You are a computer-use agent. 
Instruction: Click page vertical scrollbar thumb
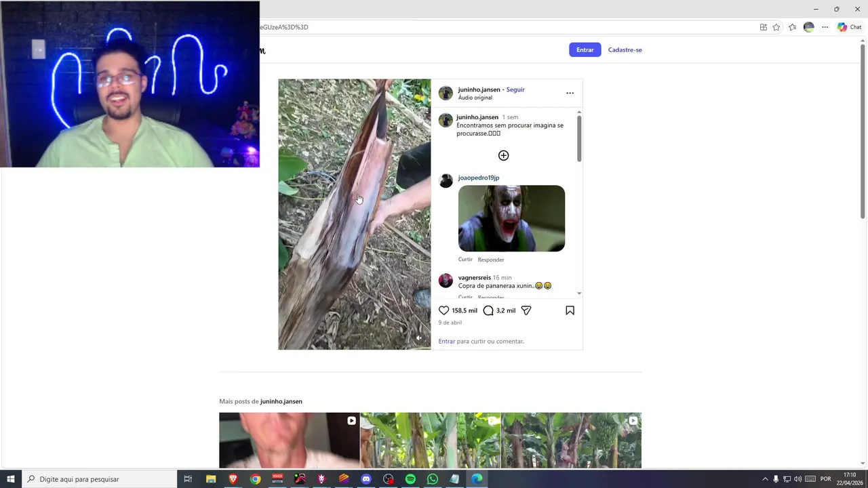tap(863, 131)
